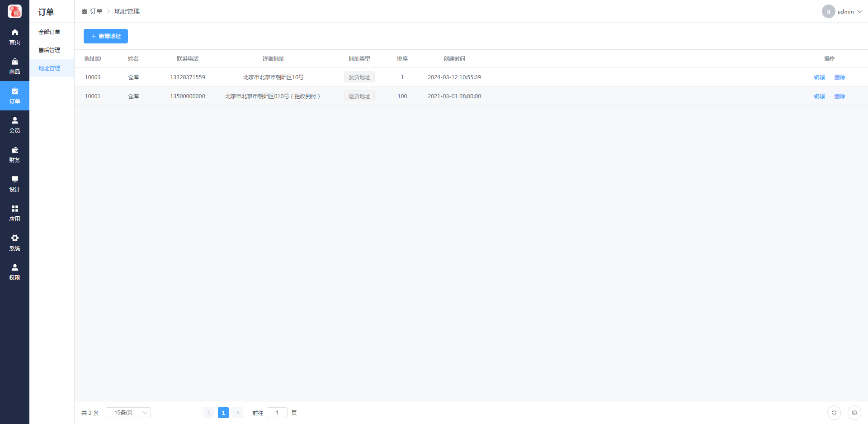Click the refresh table icon at bottom right
868x424 pixels.
(x=834, y=413)
